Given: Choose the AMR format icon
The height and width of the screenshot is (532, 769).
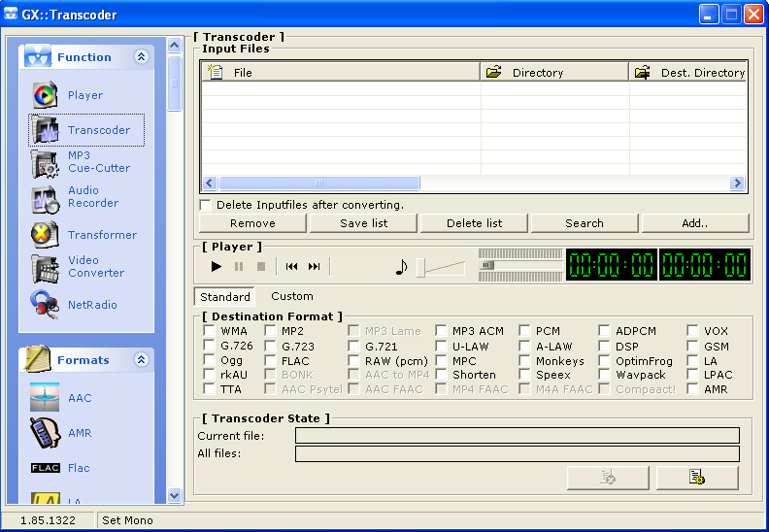Looking at the screenshot, I should [x=46, y=433].
